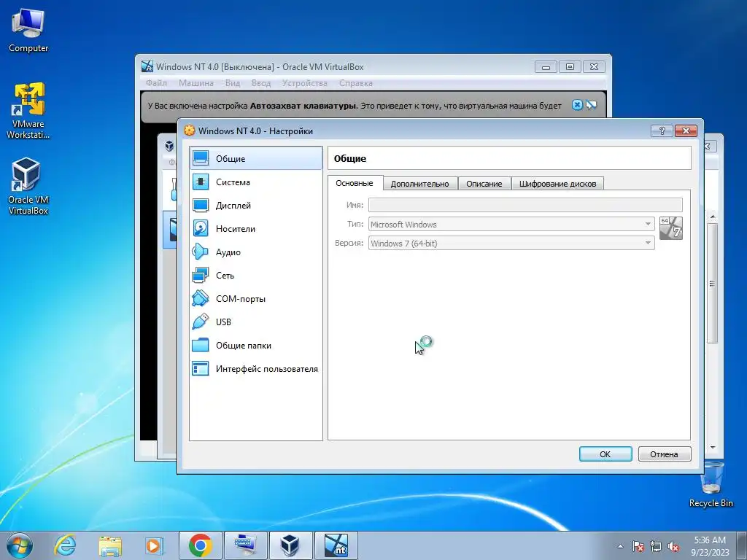Launch Internet Explorer from the taskbar
The image size is (747, 560).
[x=65, y=545]
